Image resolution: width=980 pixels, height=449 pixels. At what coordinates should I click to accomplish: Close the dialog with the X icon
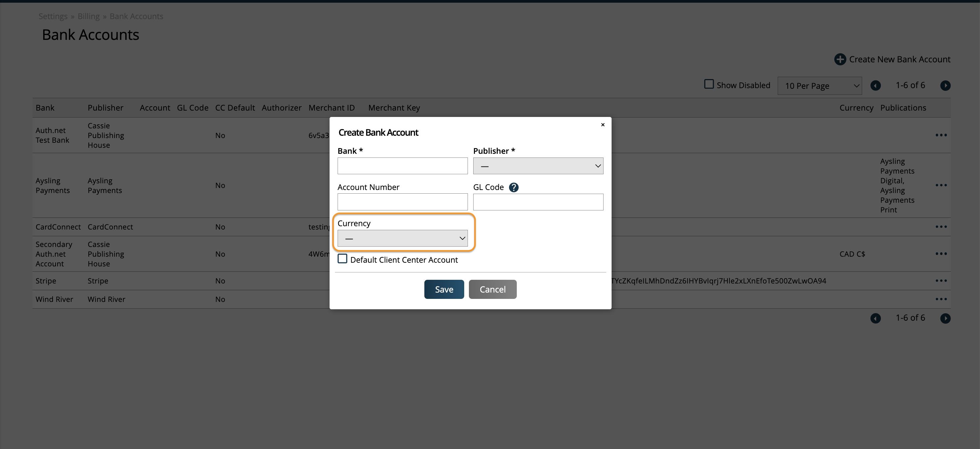pos(603,124)
